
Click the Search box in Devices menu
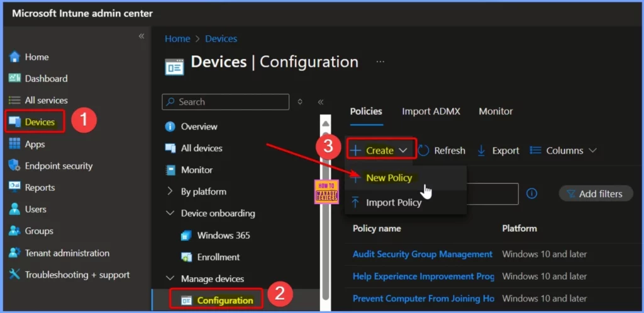[226, 102]
